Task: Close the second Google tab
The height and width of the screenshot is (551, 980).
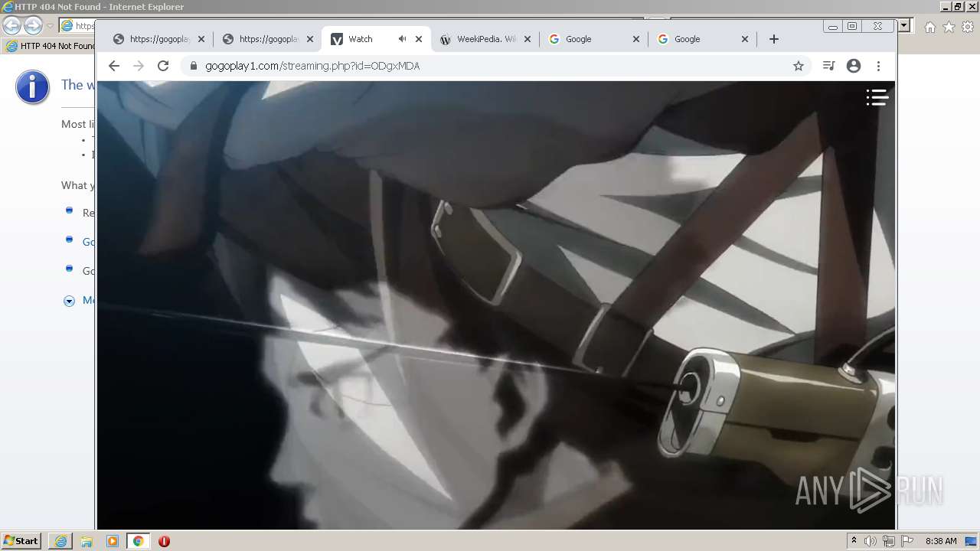Action: pyautogui.click(x=745, y=39)
